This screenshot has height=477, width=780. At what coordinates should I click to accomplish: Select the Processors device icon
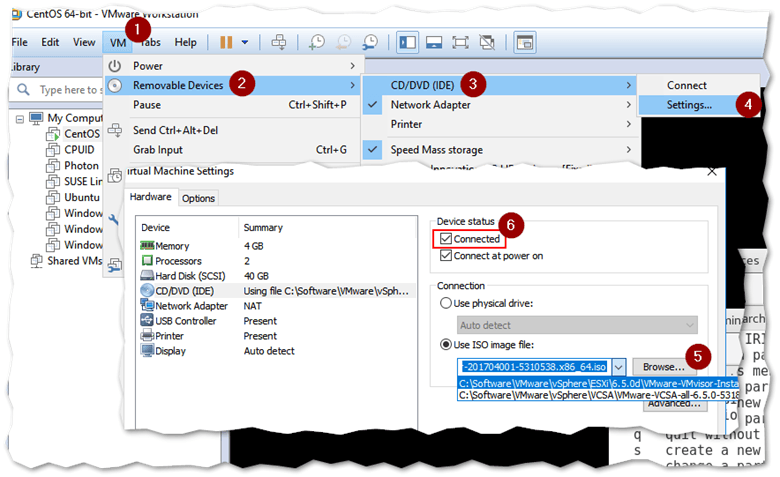pos(147,260)
